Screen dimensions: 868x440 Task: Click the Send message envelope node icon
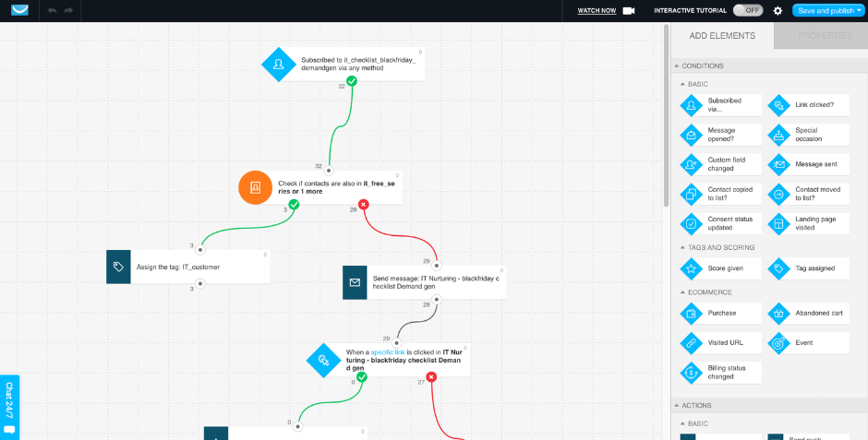click(355, 282)
